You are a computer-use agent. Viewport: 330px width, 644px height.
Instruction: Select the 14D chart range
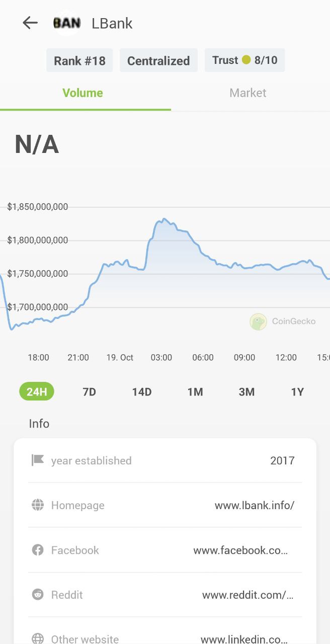tap(142, 392)
